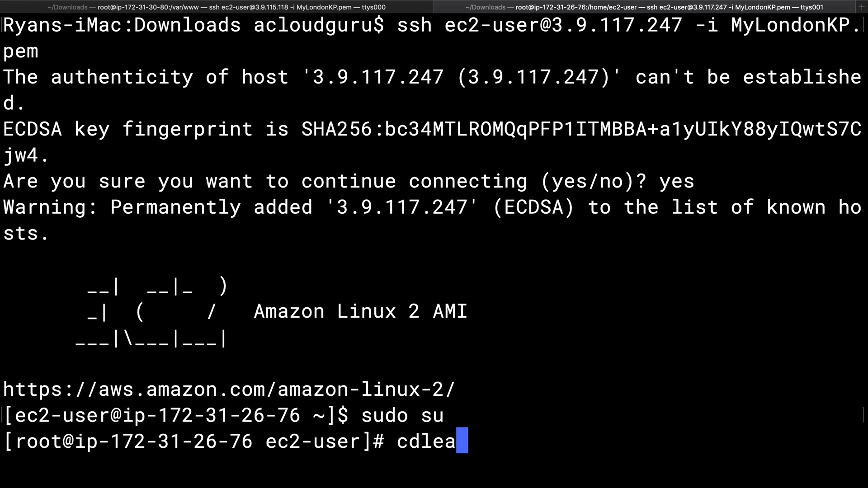The width and height of the screenshot is (868, 488).
Task: Click the SHA256 fingerprint string
Action: 581,130
